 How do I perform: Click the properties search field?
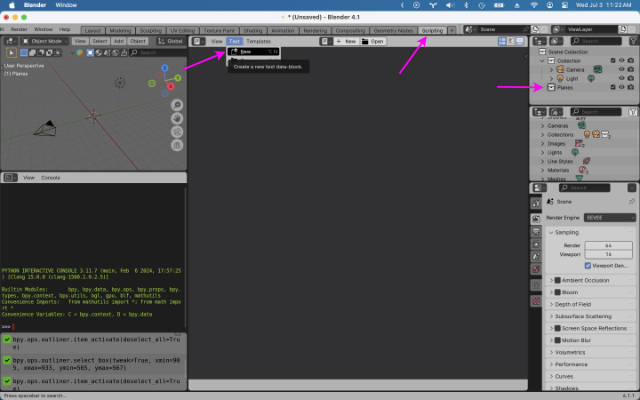584,188
